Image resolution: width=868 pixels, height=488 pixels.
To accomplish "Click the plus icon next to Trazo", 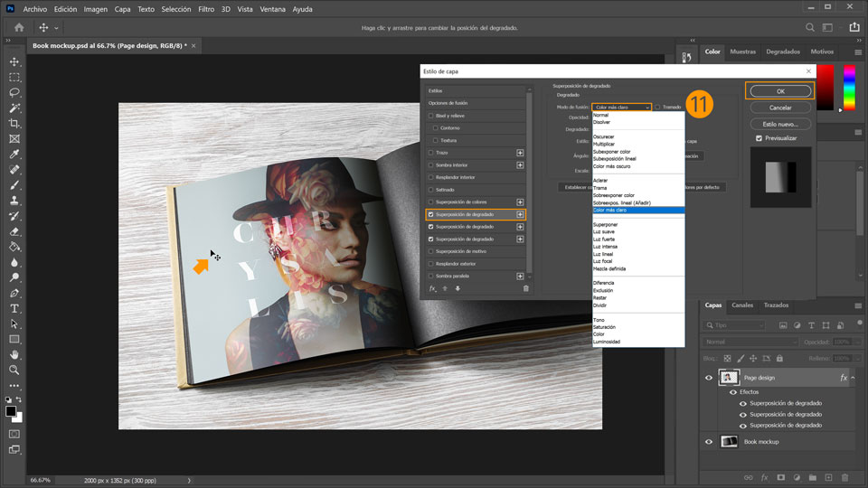I will pos(521,153).
